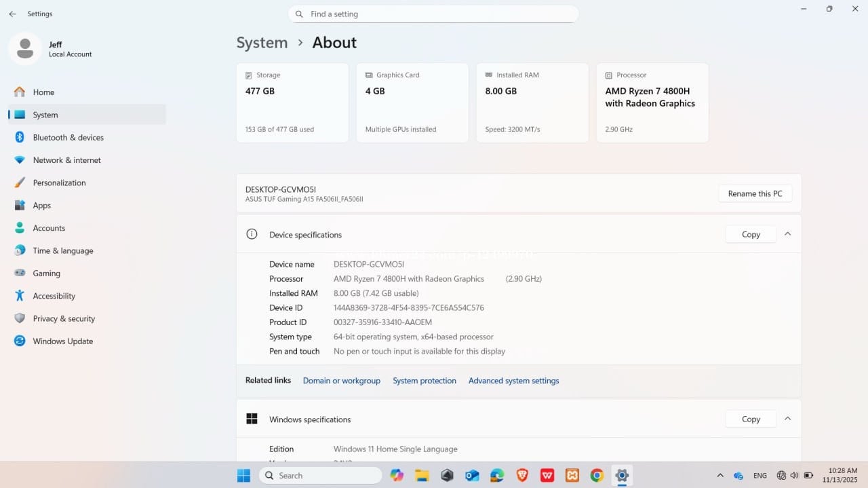Screen dimensions: 868x488
Task: Open Microsoft Edge from the taskbar
Action: coord(497,476)
